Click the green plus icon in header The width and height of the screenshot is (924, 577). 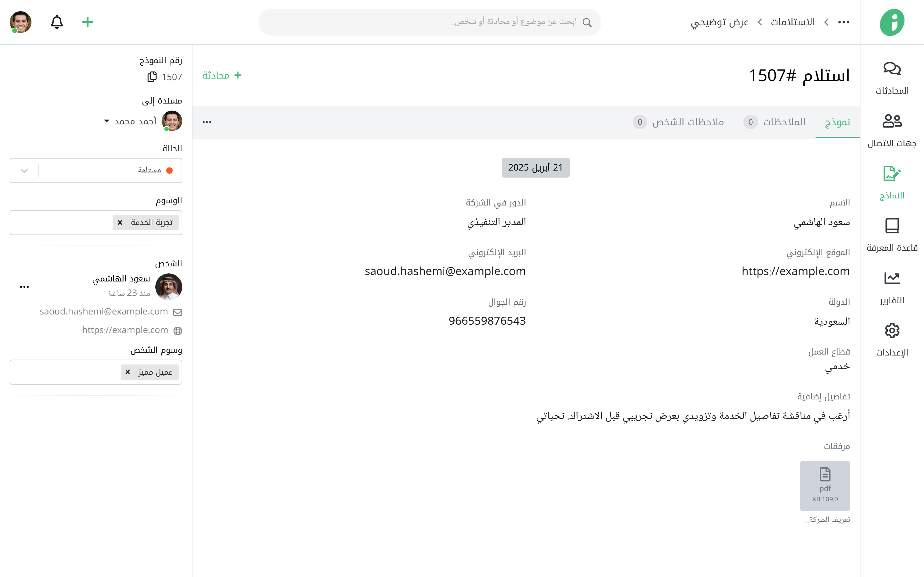[x=88, y=22]
